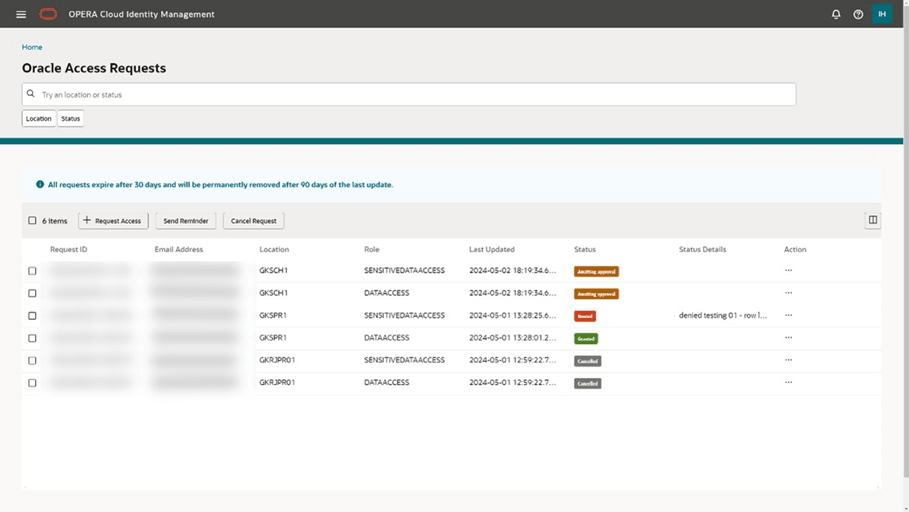Click the red Denied status badge
Image resolution: width=909 pixels, height=512 pixels.
coord(585,316)
